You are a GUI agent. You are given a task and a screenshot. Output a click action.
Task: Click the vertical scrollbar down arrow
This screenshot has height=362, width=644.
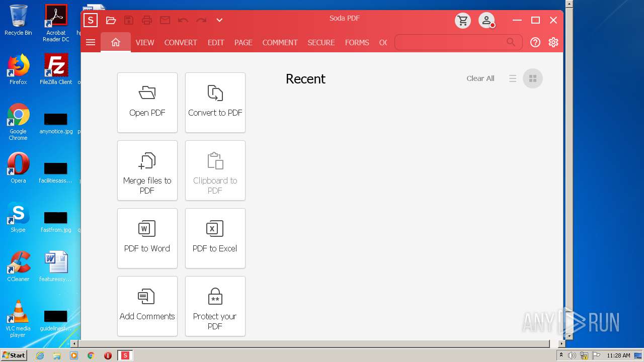pyautogui.click(x=569, y=336)
